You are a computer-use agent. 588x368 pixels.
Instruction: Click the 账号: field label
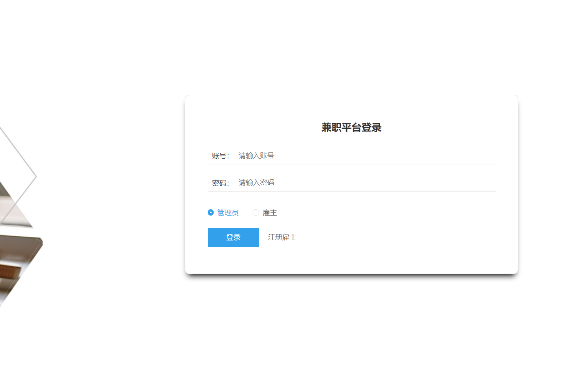point(220,156)
